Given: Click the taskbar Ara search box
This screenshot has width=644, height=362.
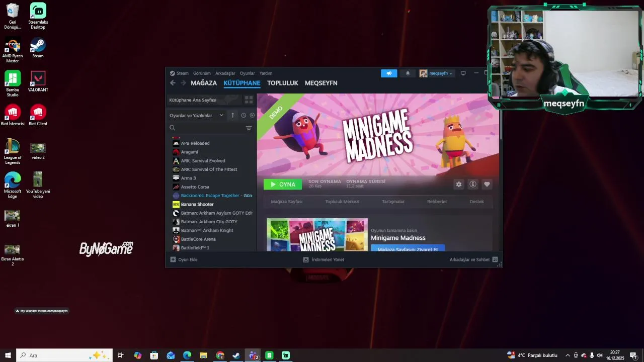Looking at the screenshot, I should pos(64,355).
